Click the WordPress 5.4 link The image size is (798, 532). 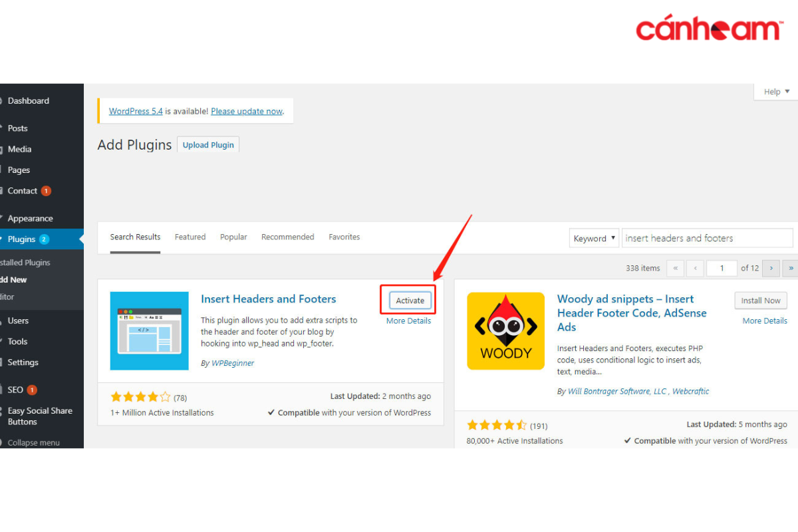[136, 111]
